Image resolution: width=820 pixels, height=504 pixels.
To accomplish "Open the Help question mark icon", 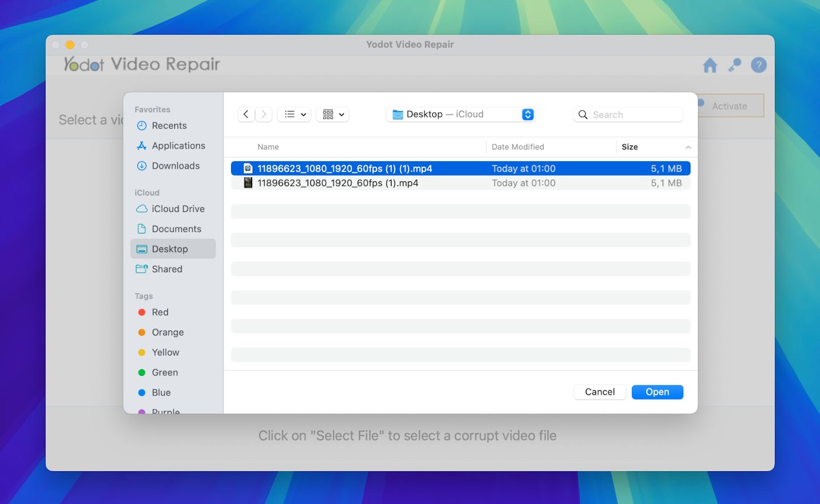I will coord(758,65).
